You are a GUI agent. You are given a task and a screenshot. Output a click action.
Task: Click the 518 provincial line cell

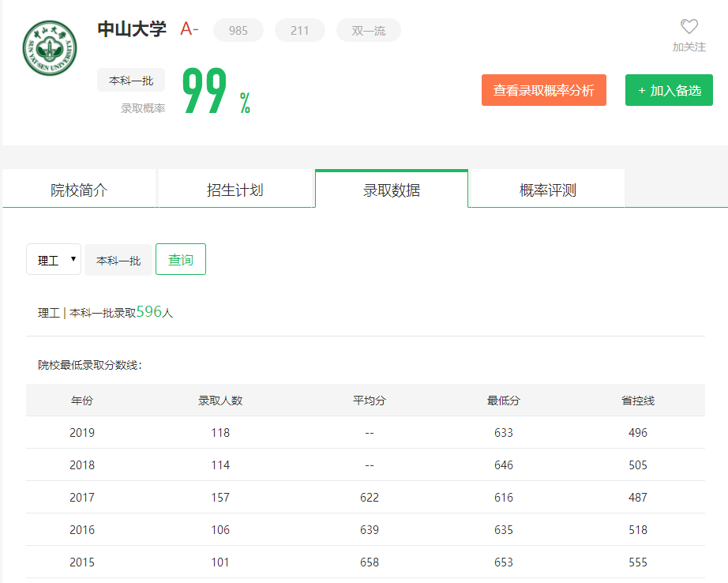tap(638, 529)
